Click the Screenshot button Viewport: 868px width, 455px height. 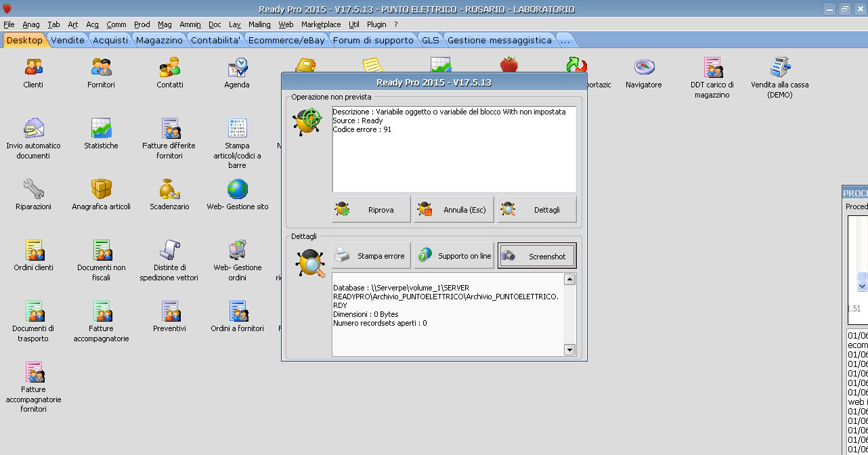(x=537, y=256)
